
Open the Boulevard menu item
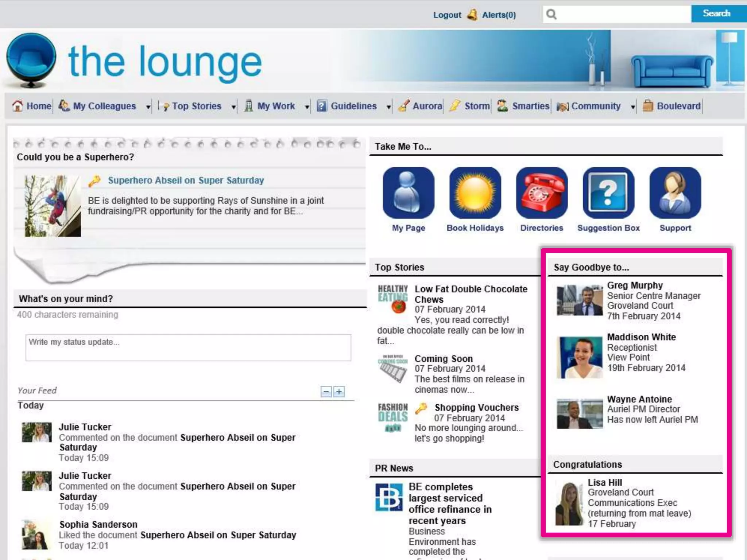[x=679, y=106]
